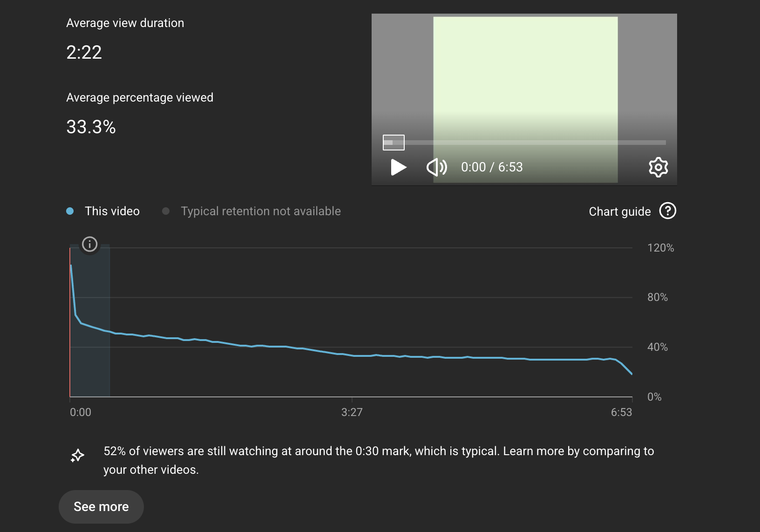Select the This video legend label

point(112,211)
